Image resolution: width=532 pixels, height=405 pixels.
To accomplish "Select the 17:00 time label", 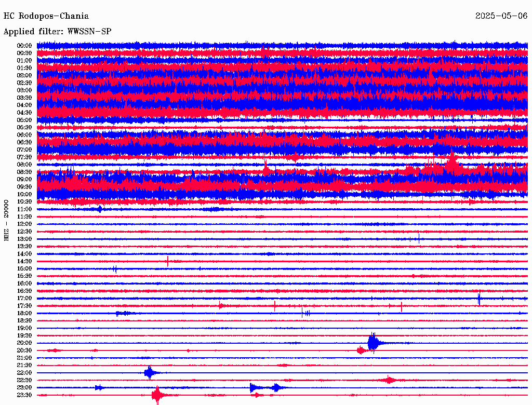I will click(x=24, y=299).
